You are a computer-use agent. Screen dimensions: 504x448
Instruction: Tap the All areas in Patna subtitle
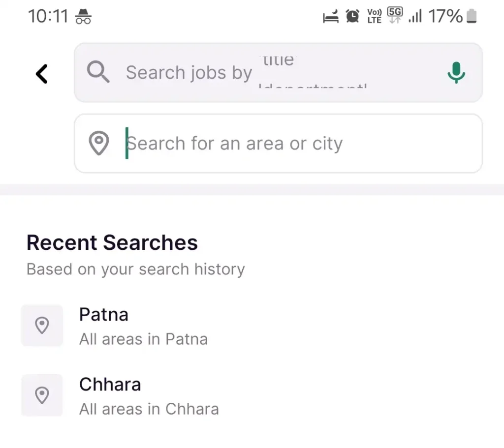[143, 339]
